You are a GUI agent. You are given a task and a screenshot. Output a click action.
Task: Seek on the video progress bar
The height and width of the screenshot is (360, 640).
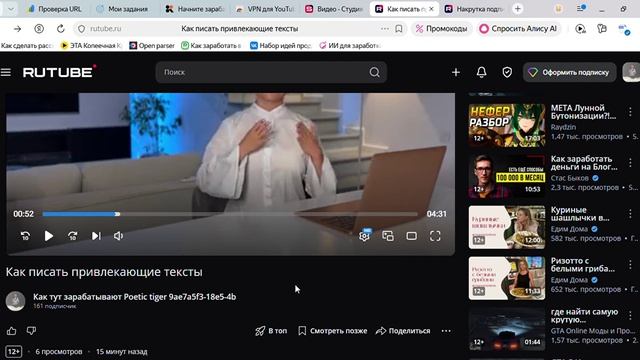tap(230, 214)
